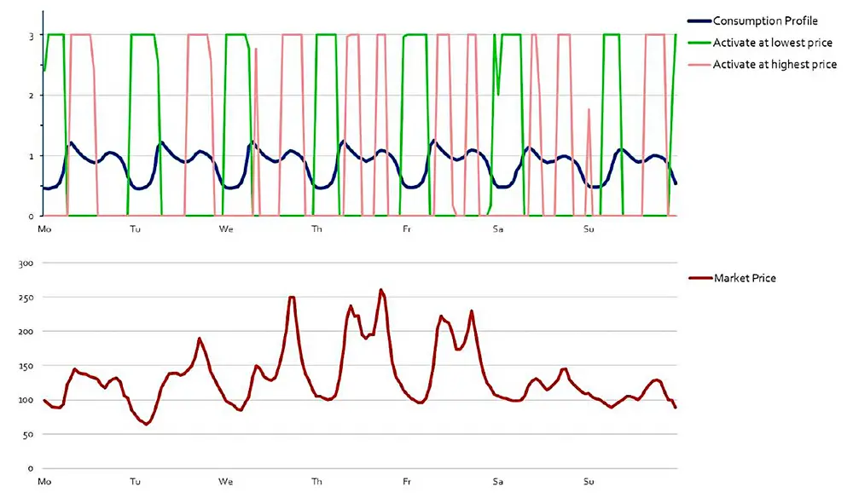Click the green legend line marker
853x504 pixels.
coord(698,43)
